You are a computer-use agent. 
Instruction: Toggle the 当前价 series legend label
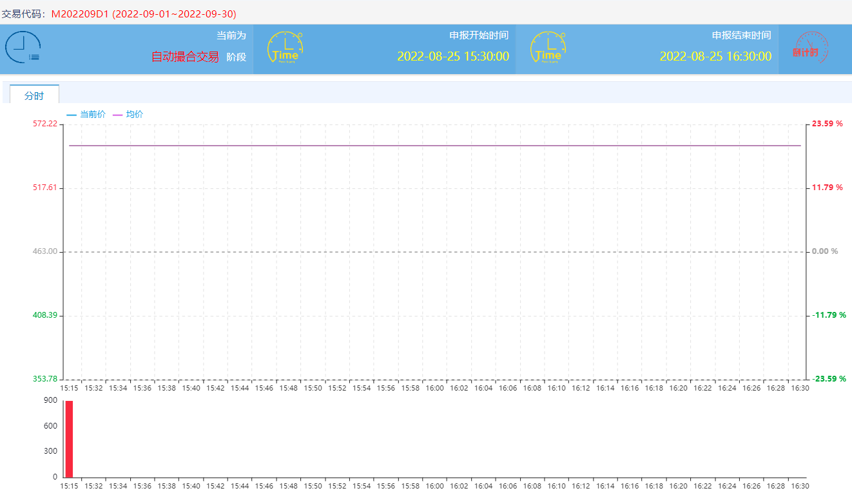coord(93,115)
